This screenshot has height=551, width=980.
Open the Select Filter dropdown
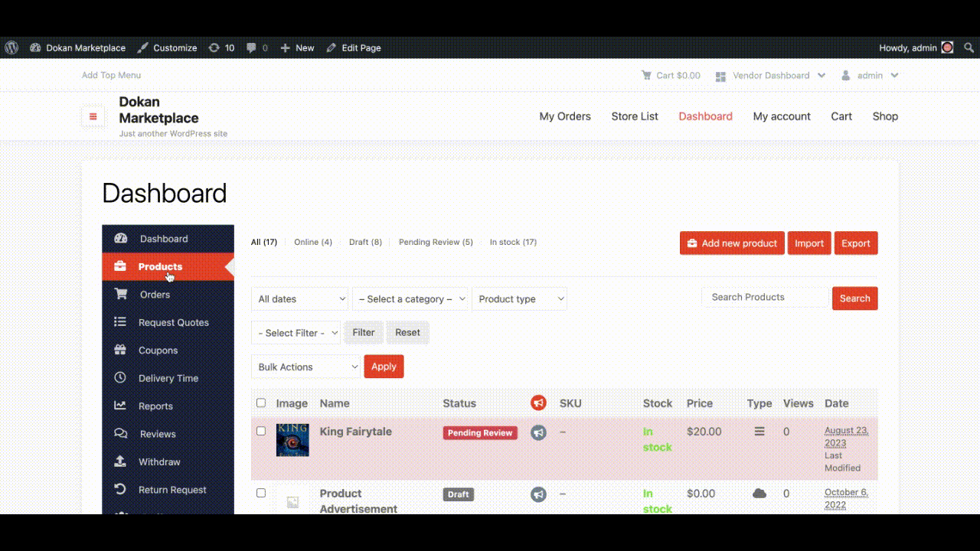296,333
